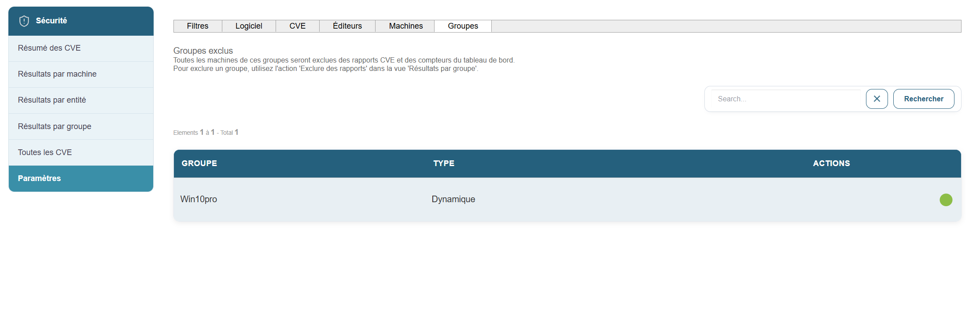This screenshot has height=311, width=980.
Task: Show Toutes les CVE list
Action: point(45,152)
